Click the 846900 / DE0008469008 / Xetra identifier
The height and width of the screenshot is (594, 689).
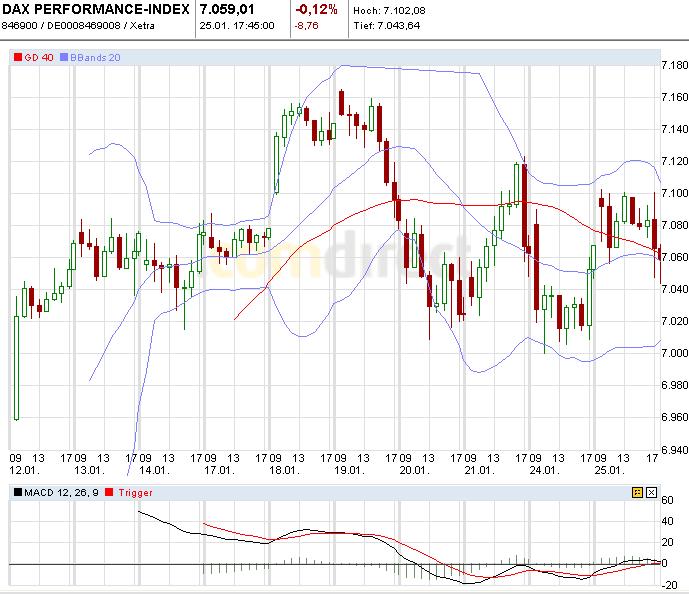coord(78,25)
